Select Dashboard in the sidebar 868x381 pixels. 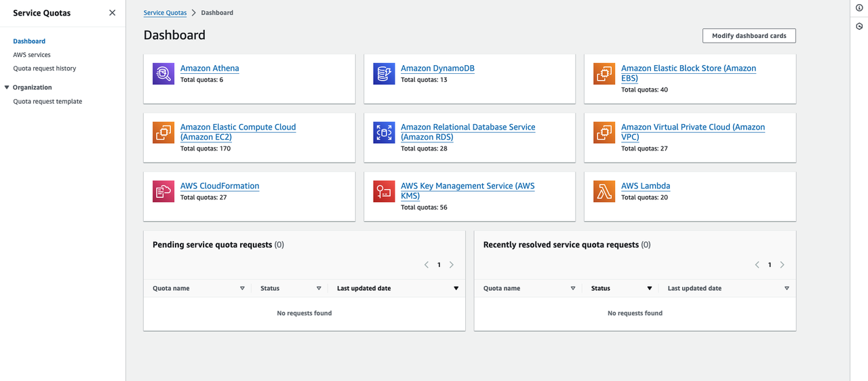click(x=29, y=41)
